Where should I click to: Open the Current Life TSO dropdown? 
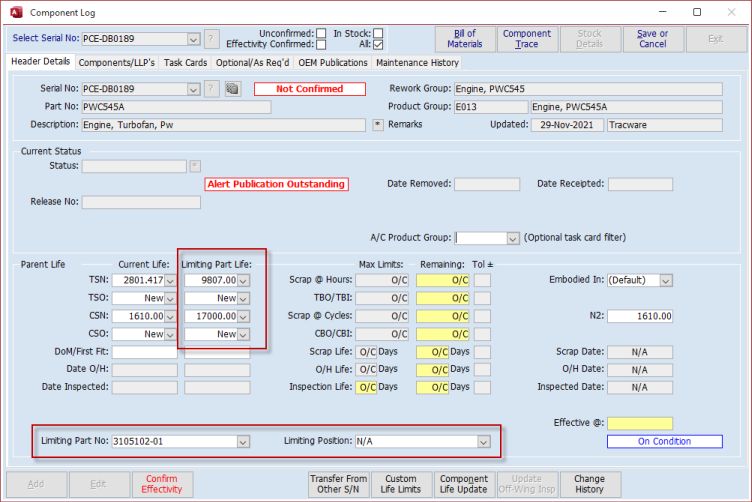(170, 298)
